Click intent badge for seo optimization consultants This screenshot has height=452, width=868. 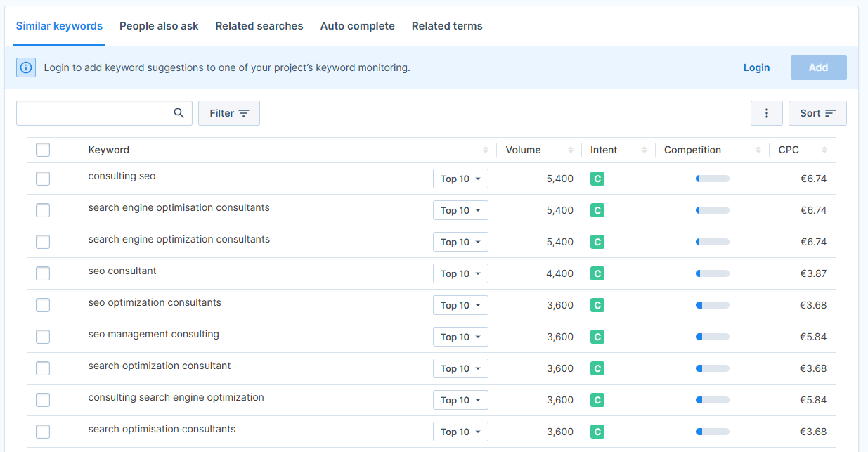coord(597,305)
